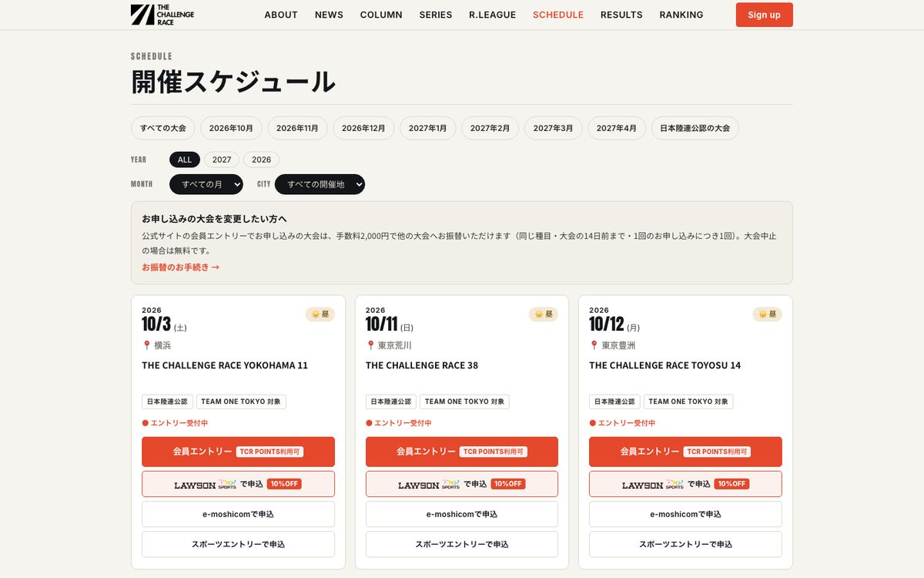Click 日本陸連公認 tag on the RACE 38 card
This screenshot has height=578, width=924.
(x=391, y=402)
